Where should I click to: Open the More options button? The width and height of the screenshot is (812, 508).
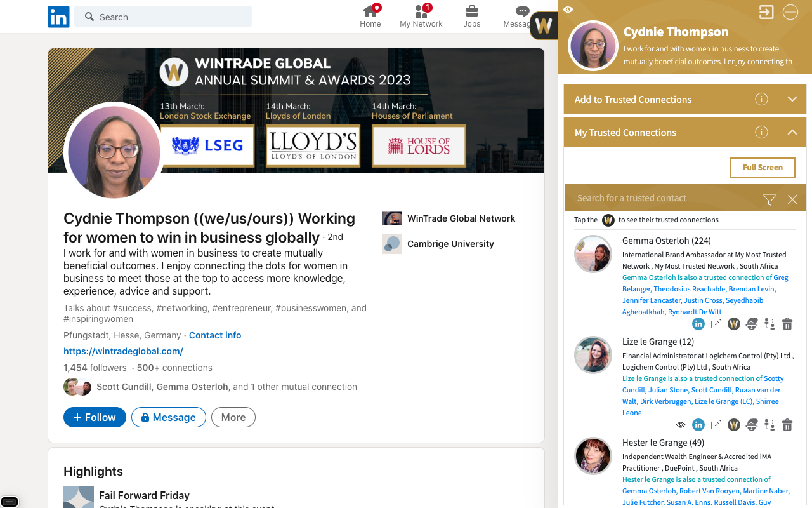point(233,417)
